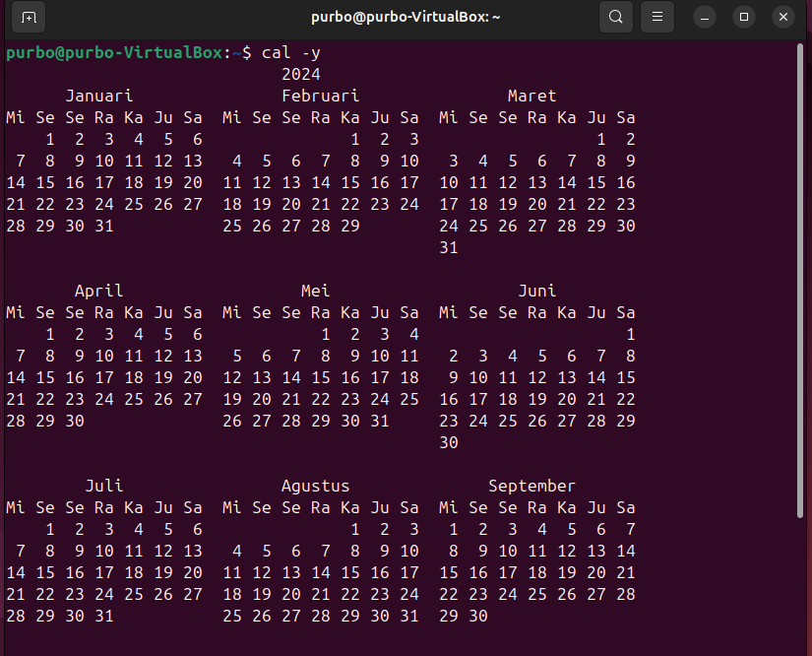Click date 31 in Maret

[x=449, y=247]
